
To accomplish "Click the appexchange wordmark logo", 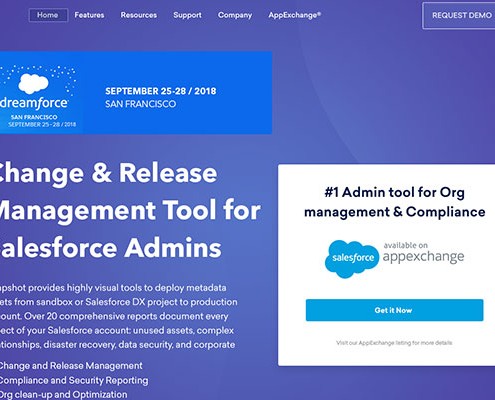I will [x=423, y=257].
